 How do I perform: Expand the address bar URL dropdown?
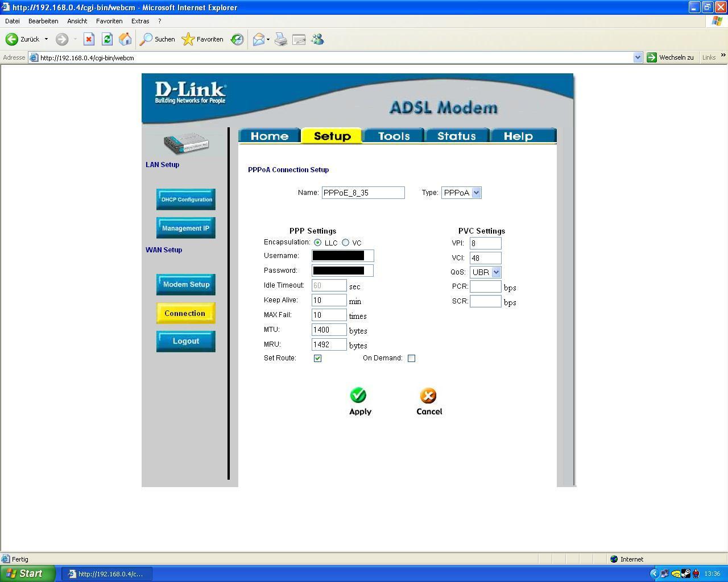638,57
